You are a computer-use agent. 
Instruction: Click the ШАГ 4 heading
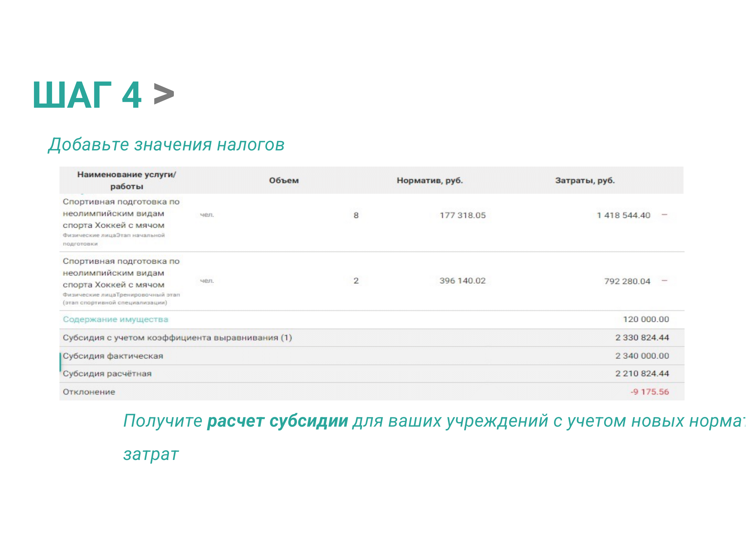pos(87,95)
